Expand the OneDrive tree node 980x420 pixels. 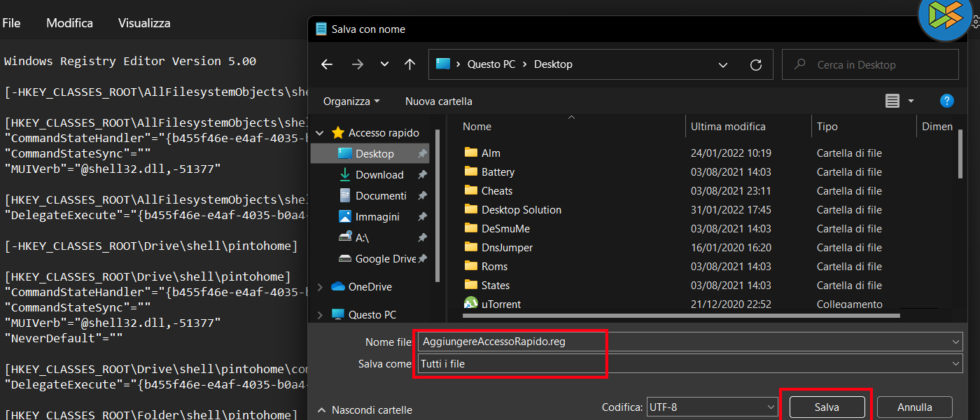pyautogui.click(x=320, y=287)
